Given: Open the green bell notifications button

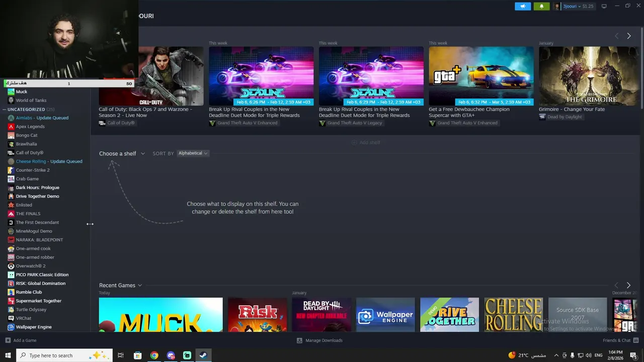Looking at the screenshot, I should point(541,6).
